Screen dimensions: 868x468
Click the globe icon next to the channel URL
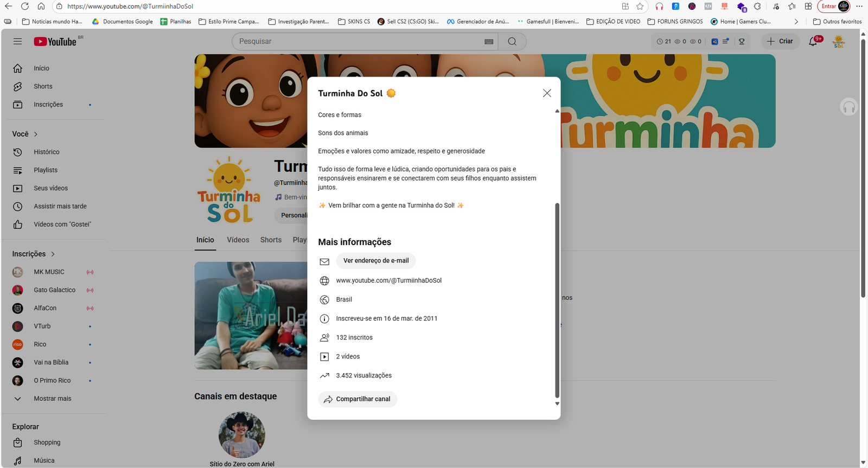[324, 280]
